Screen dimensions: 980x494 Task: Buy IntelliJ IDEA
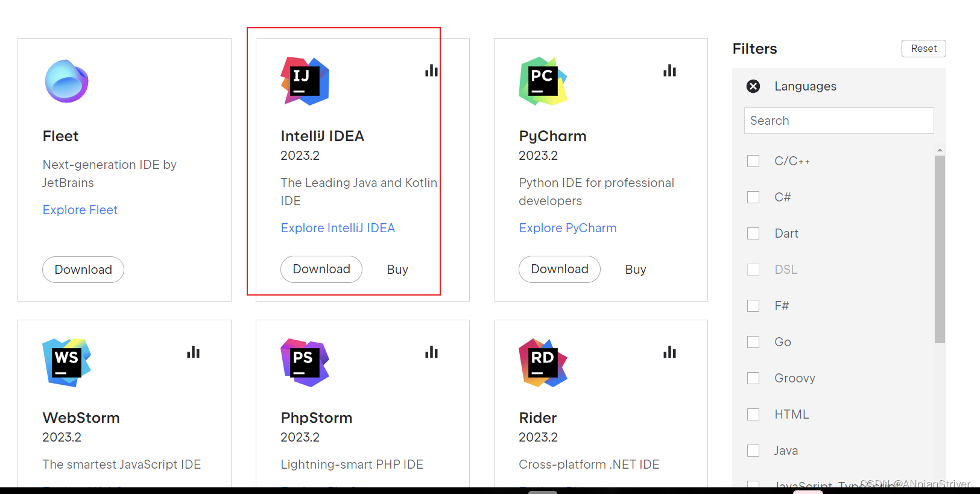pos(397,270)
